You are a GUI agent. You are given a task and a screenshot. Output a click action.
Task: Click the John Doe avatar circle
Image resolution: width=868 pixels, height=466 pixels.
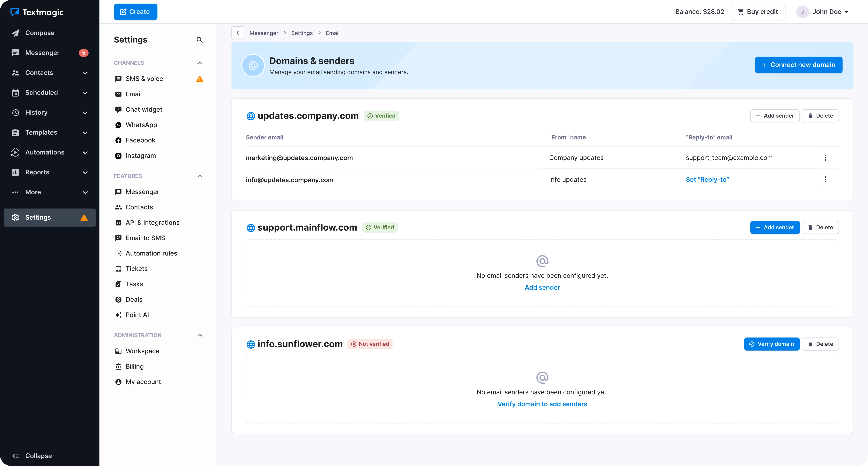coord(802,12)
